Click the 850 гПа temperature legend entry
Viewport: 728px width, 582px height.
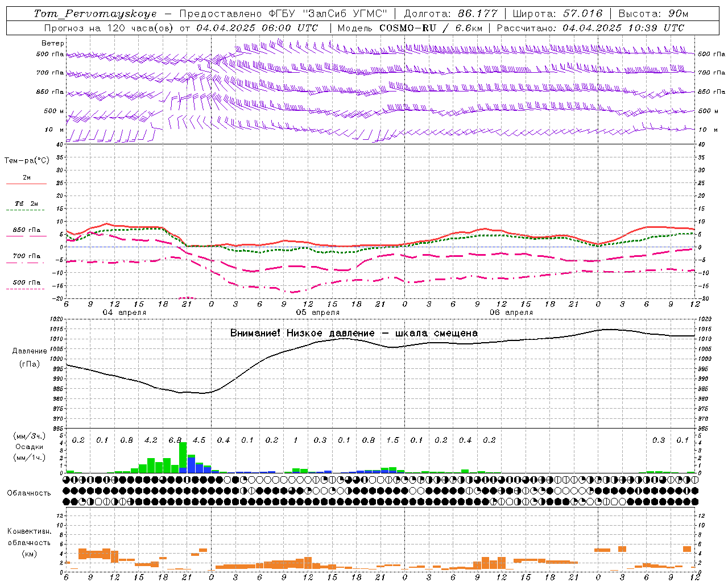[x=26, y=230]
